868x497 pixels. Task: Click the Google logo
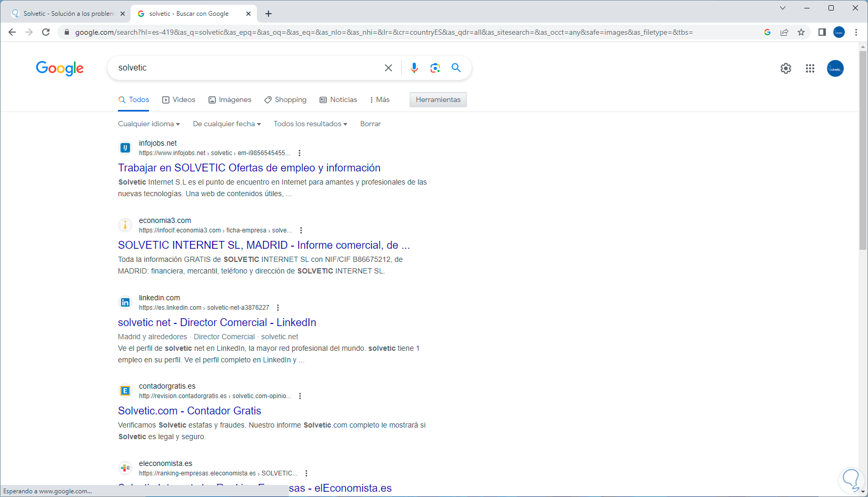click(x=60, y=68)
